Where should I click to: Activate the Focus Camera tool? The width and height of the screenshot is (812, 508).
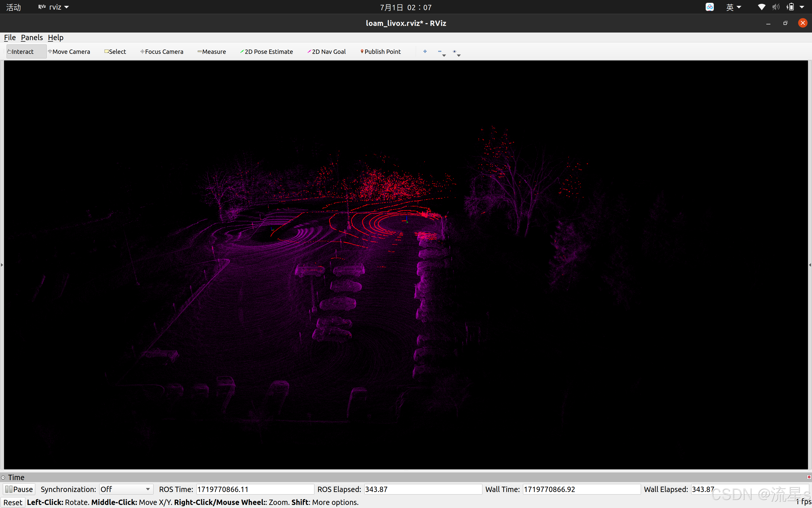(x=162, y=51)
